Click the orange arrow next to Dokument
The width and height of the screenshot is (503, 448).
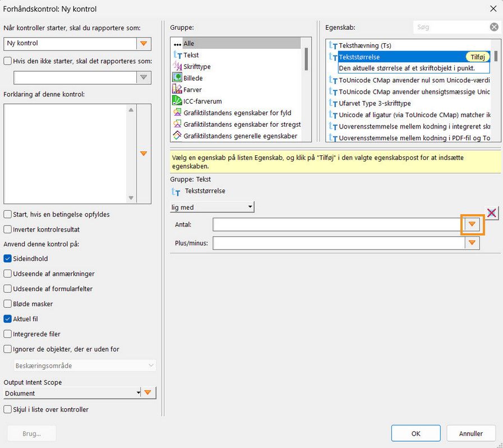click(148, 392)
